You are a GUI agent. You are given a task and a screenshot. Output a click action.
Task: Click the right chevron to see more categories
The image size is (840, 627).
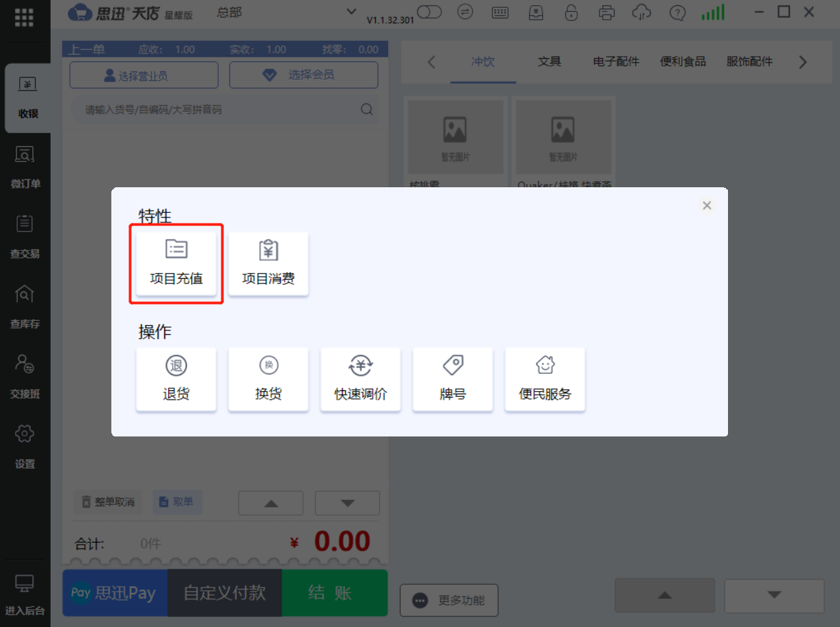(x=802, y=61)
